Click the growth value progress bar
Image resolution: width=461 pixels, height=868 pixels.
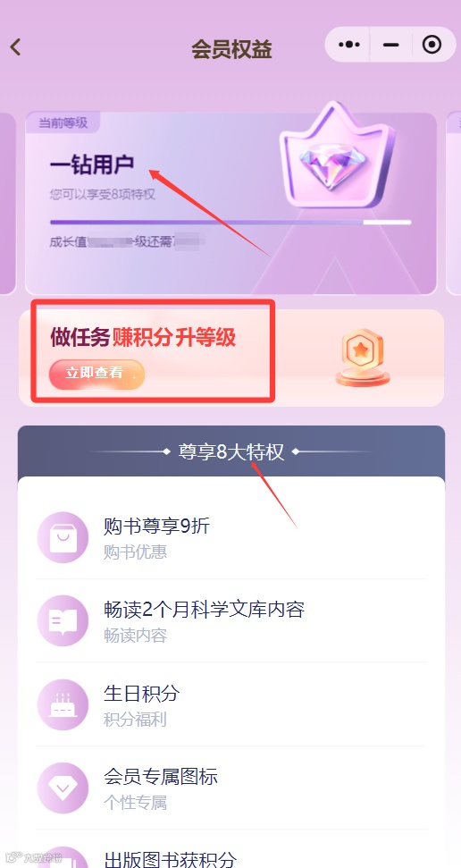coord(230,223)
